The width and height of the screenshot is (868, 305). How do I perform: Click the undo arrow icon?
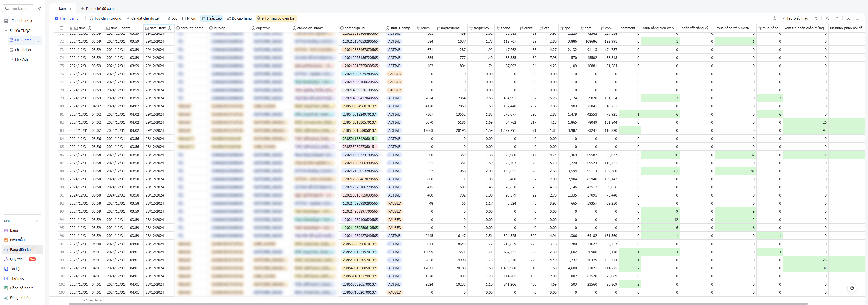point(827,18)
